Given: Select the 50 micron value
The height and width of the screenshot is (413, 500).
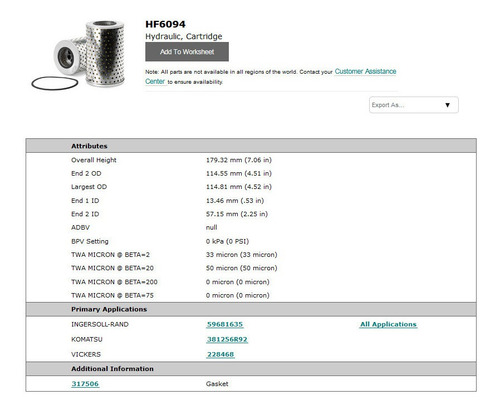Looking at the screenshot, I should tap(241, 268).
